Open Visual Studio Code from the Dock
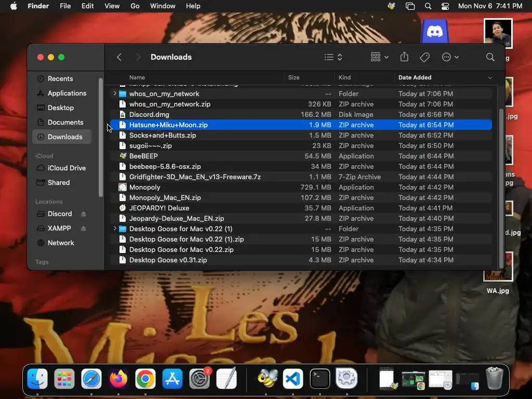This screenshot has width=532, height=399. coord(293,378)
